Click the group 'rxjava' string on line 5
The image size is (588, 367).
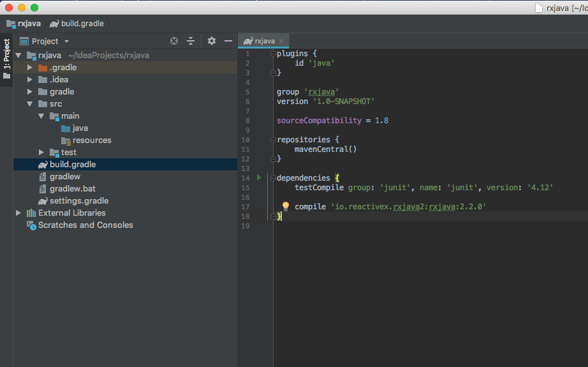coord(321,92)
